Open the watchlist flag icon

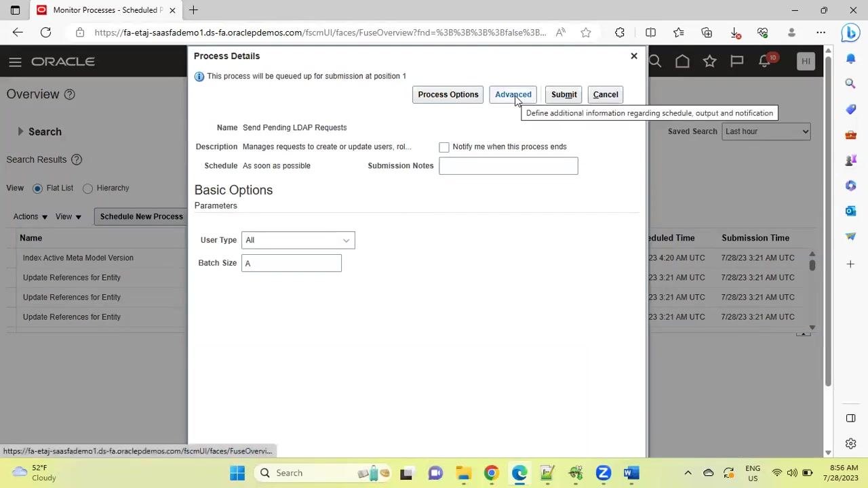pyautogui.click(x=736, y=62)
